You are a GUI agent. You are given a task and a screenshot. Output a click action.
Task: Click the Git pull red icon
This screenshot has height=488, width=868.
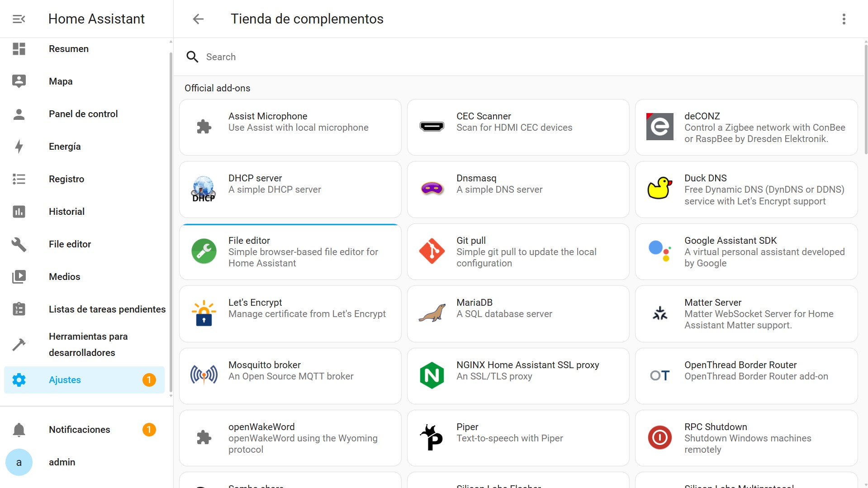pos(432,251)
